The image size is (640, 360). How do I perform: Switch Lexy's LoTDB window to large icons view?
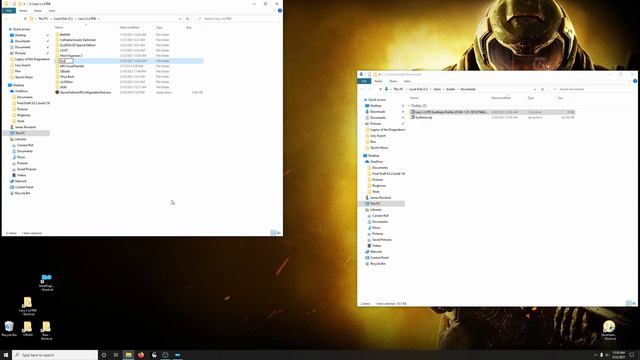pos(279,233)
